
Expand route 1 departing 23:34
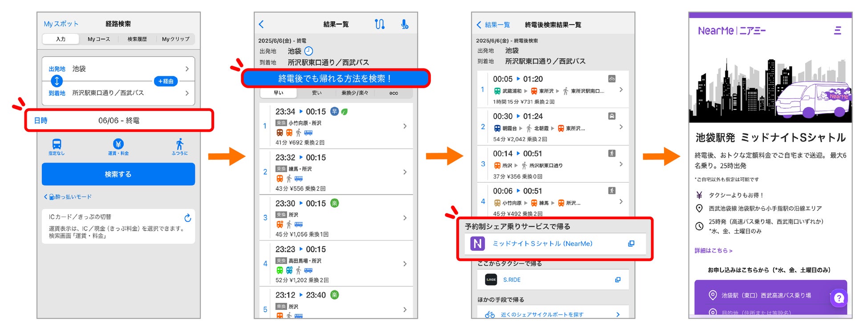point(336,126)
